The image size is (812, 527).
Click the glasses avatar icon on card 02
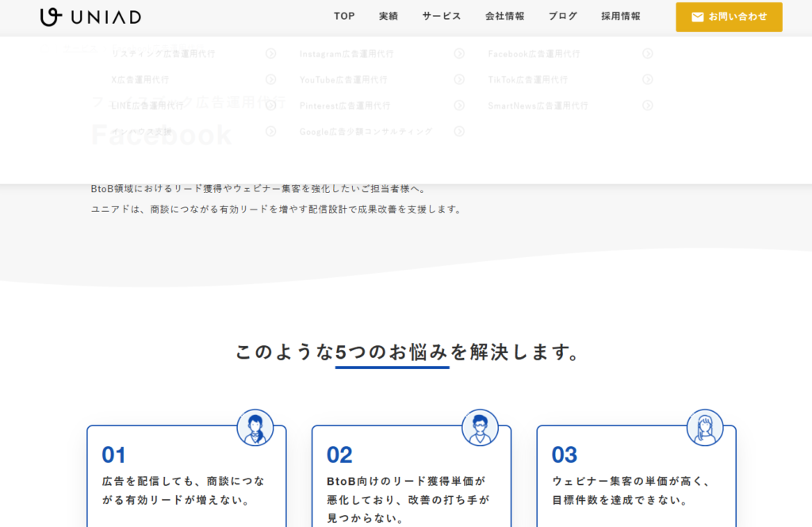[x=480, y=428]
